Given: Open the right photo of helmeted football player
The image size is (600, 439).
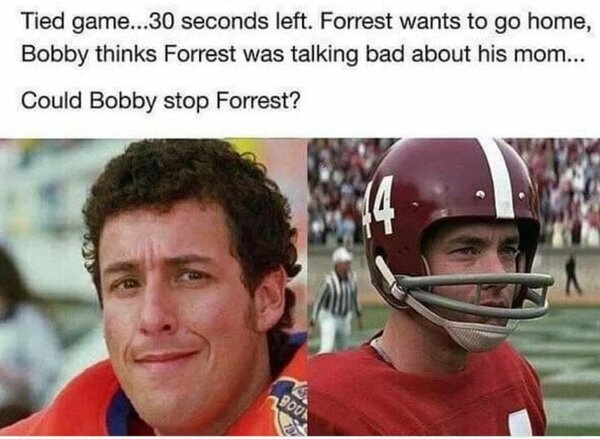Looking at the screenshot, I should pyautogui.click(x=454, y=287).
